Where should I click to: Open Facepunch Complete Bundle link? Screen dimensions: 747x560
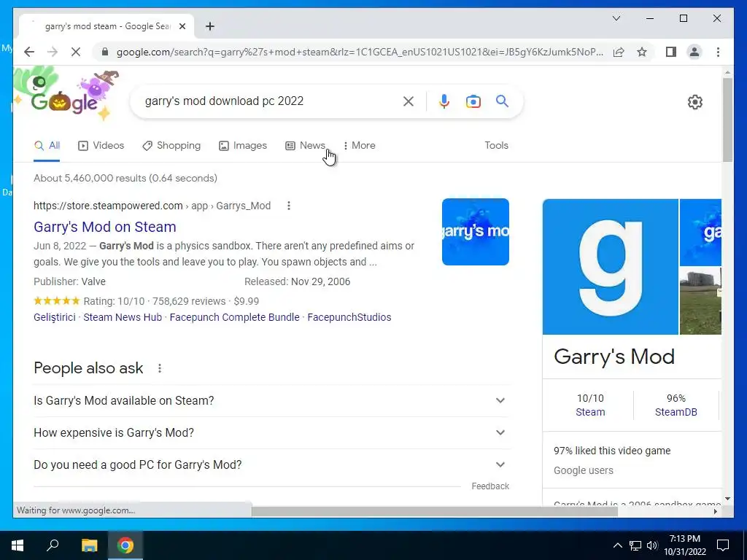pyautogui.click(x=234, y=317)
